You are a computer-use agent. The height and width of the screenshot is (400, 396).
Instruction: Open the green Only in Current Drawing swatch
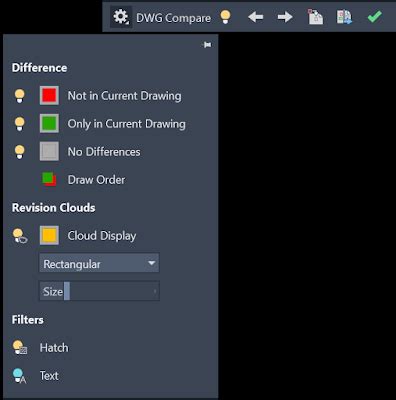[49, 123]
